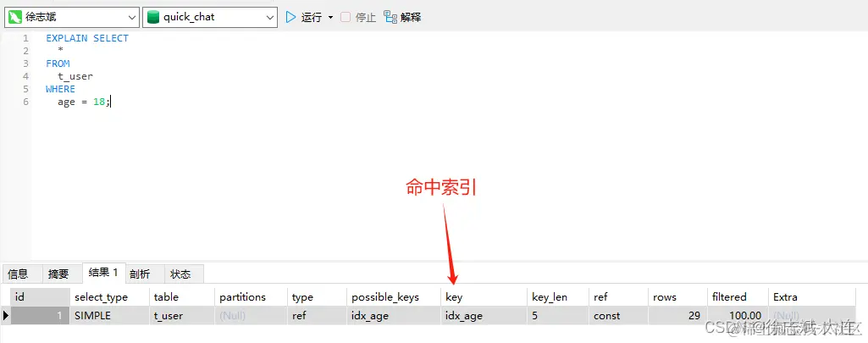Screen dimensions: 868x343
Task: Click the EXPLAIN SELECT line in editor
Action: point(87,38)
